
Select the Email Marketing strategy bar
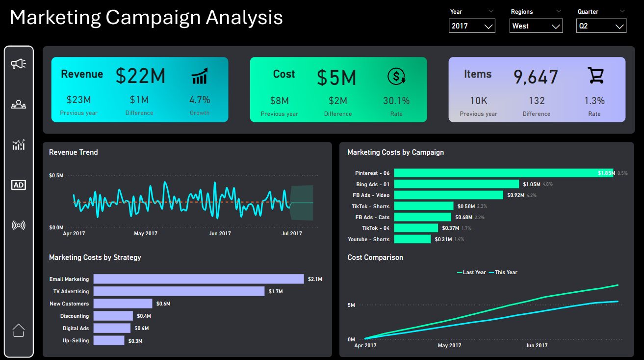coord(199,279)
